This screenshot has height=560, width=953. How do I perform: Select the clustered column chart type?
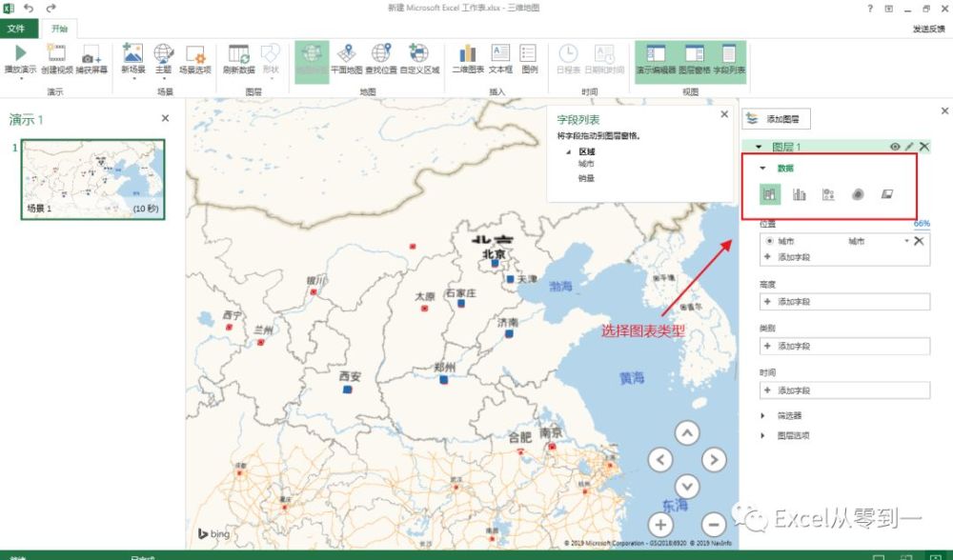point(799,193)
